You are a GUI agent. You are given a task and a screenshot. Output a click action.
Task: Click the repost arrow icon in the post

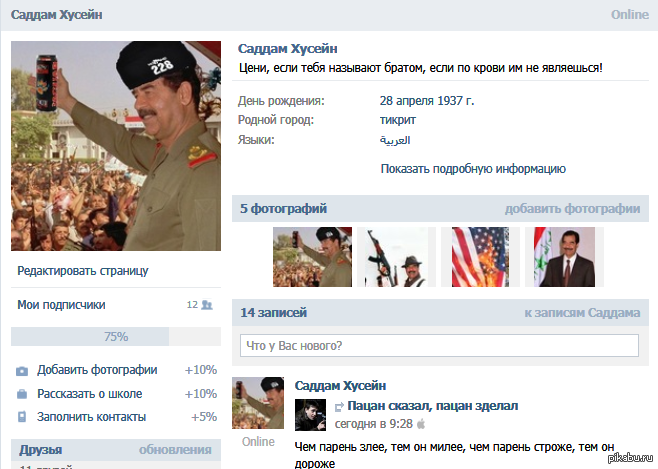pyautogui.click(x=339, y=406)
